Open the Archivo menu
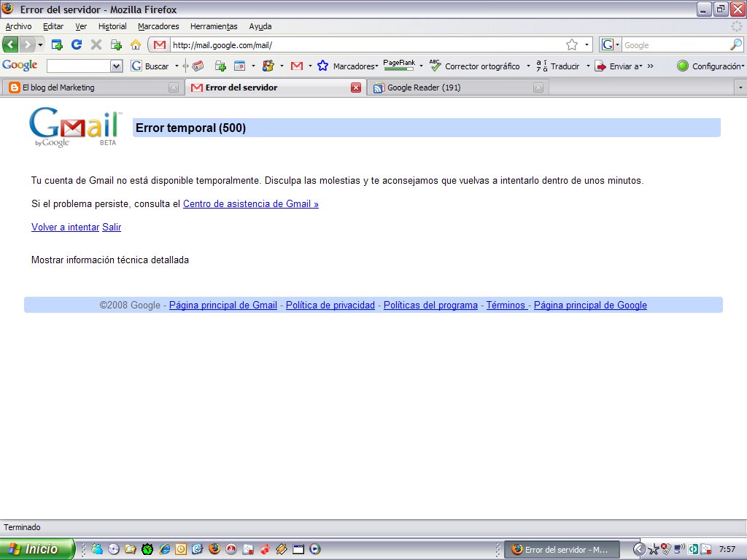 click(x=18, y=26)
